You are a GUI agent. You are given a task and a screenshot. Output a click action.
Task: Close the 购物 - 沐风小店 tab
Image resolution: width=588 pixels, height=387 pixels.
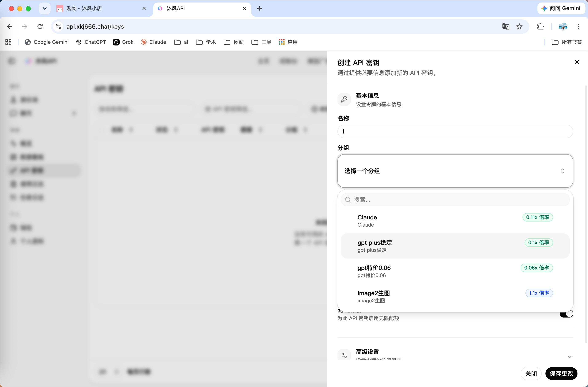point(144,8)
